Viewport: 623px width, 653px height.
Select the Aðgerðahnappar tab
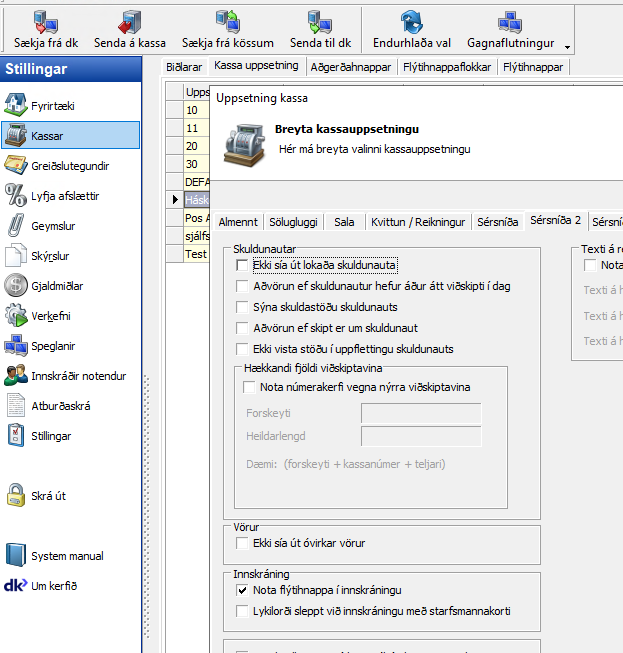coord(350,66)
